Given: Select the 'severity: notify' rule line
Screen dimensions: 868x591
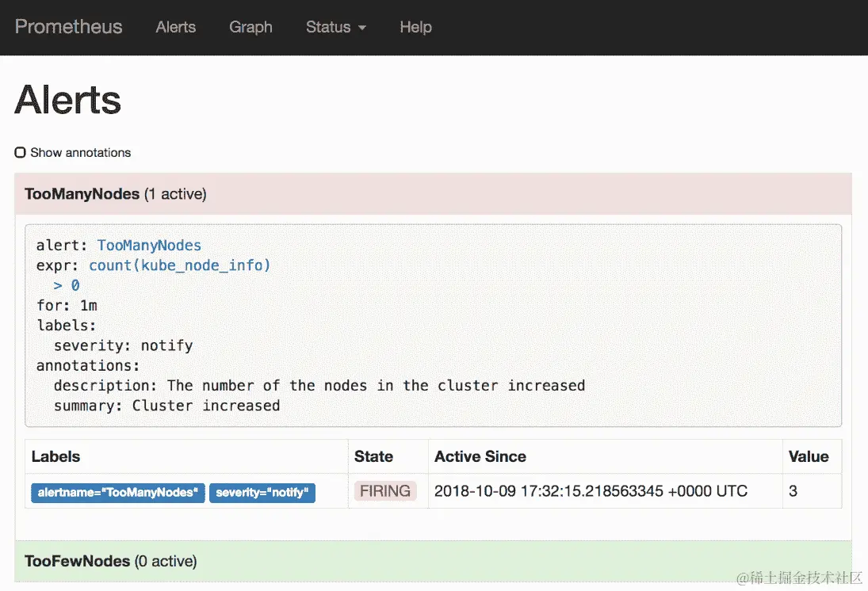Looking at the screenshot, I should point(123,346).
